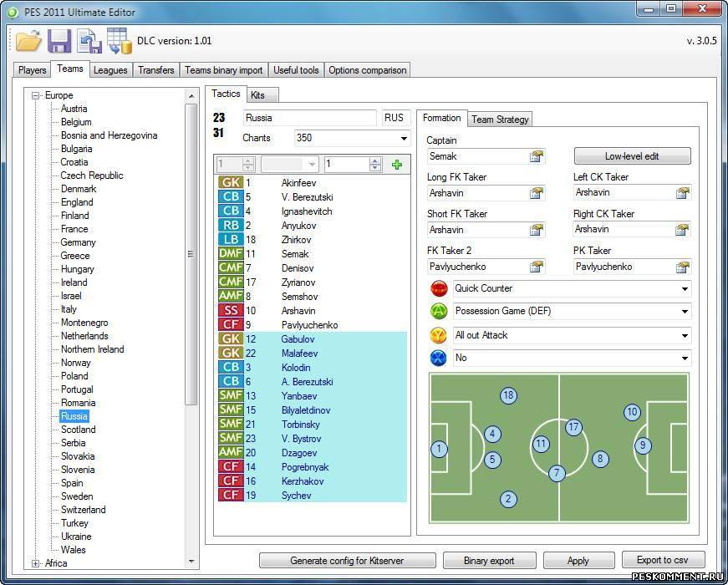Click the green A button strategy icon
The width and height of the screenshot is (728, 585).
(x=439, y=311)
